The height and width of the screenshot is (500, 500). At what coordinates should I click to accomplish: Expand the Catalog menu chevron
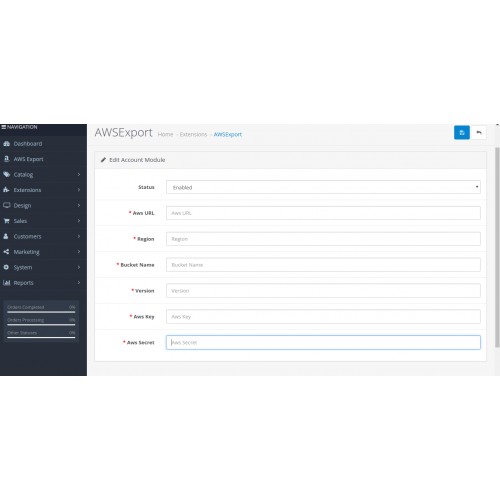point(79,174)
